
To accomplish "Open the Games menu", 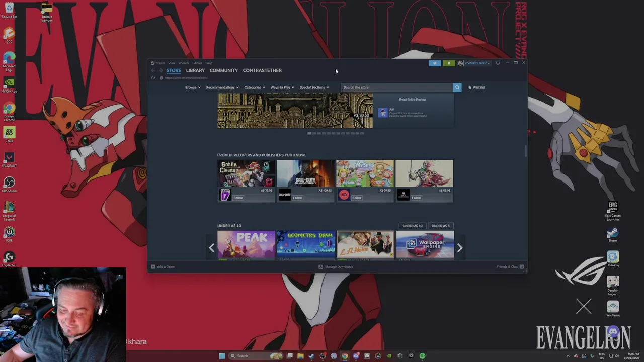I will (x=197, y=63).
